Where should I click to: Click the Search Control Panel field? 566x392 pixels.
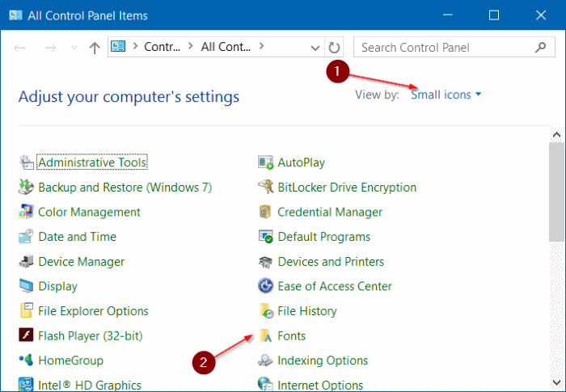point(454,47)
